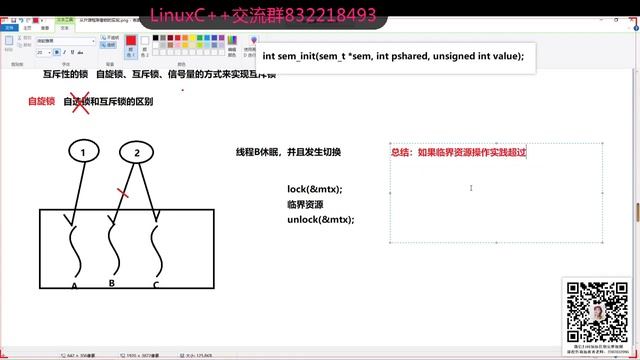Switch to the Home ribbon tab
This screenshot has height=360, width=640.
coord(27,28)
